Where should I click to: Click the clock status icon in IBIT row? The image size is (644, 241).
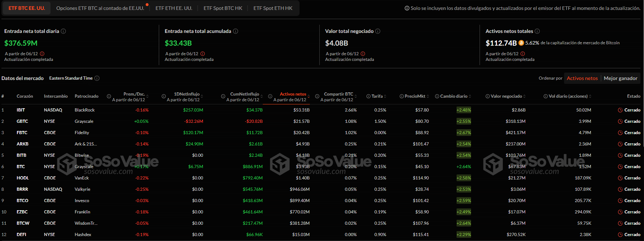pyautogui.click(x=620, y=110)
